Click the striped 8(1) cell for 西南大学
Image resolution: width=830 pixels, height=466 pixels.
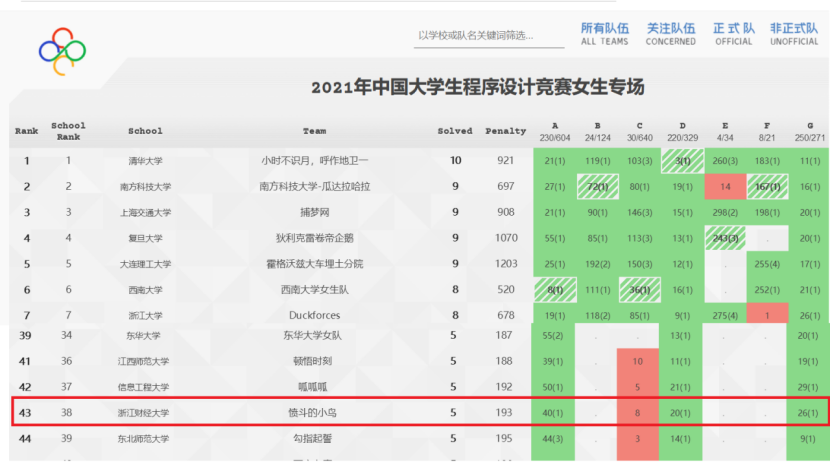[553, 289]
